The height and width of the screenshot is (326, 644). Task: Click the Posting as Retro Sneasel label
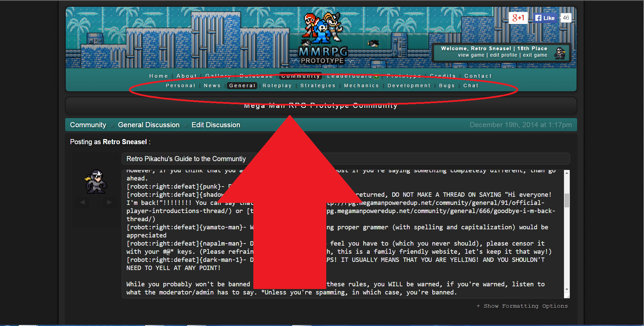[x=110, y=142]
